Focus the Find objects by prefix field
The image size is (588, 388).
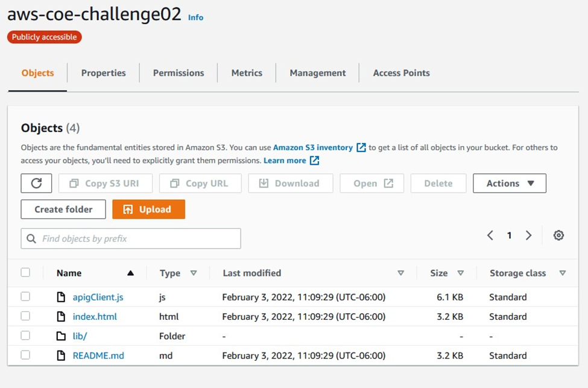(x=131, y=239)
